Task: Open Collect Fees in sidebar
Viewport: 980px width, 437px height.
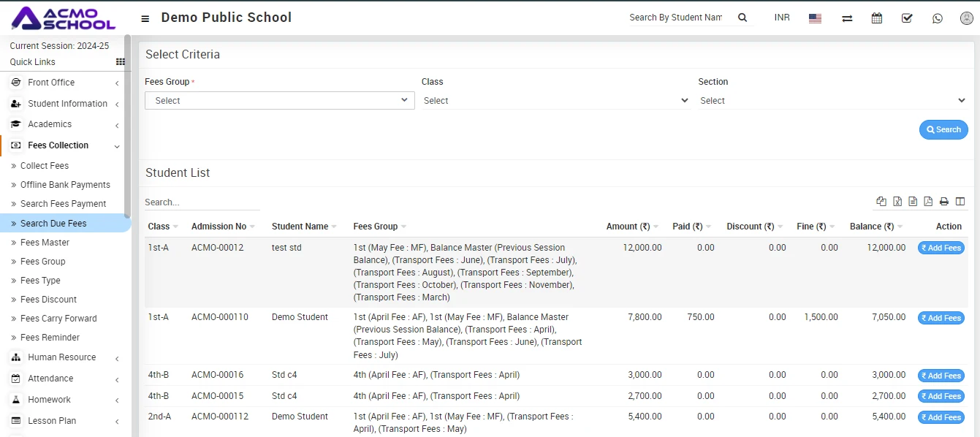Action: point(45,166)
